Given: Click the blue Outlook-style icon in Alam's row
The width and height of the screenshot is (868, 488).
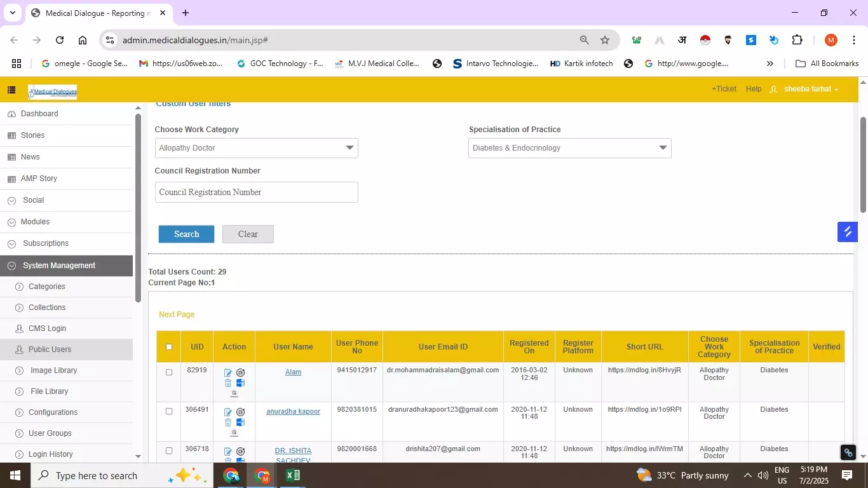Looking at the screenshot, I should pyautogui.click(x=240, y=383).
